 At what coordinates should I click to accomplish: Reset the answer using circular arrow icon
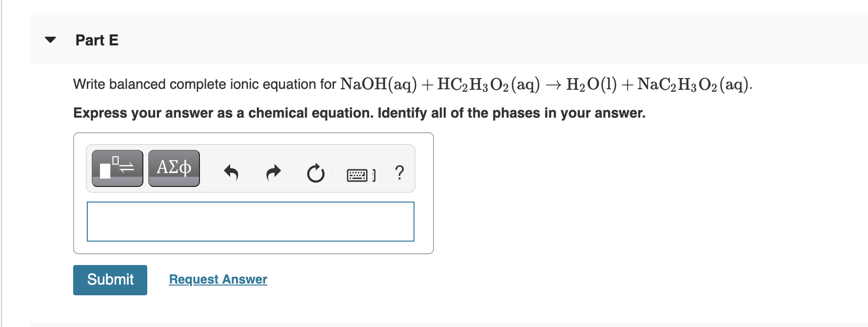tap(316, 172)
